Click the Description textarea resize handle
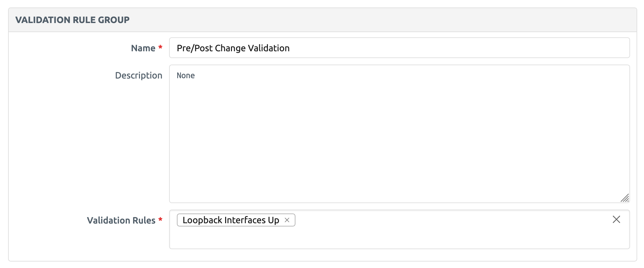This screenshot has width=644, height=268. pos(625,198)
